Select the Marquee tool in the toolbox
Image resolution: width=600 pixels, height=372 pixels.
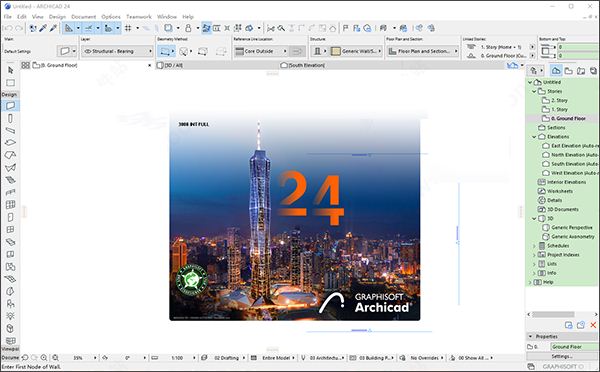pyautogui.click(x=10, y=83)
